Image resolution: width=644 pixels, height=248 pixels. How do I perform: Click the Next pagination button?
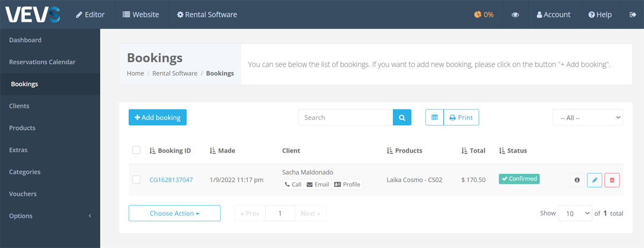[311, 213]
